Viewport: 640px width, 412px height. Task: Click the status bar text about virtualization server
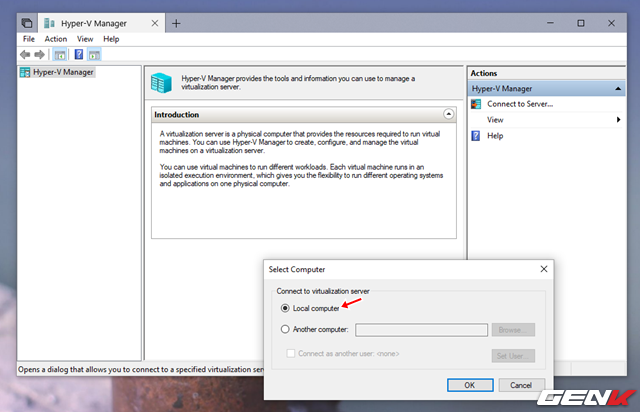141,370
